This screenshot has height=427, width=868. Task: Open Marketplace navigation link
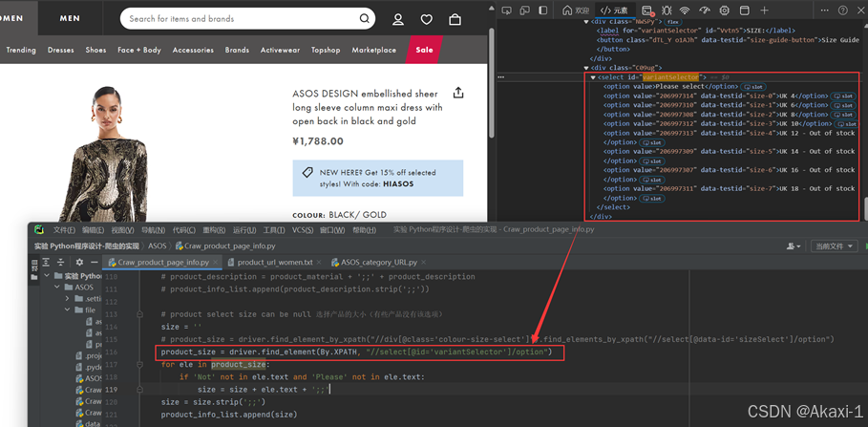(x=373, y=50)
